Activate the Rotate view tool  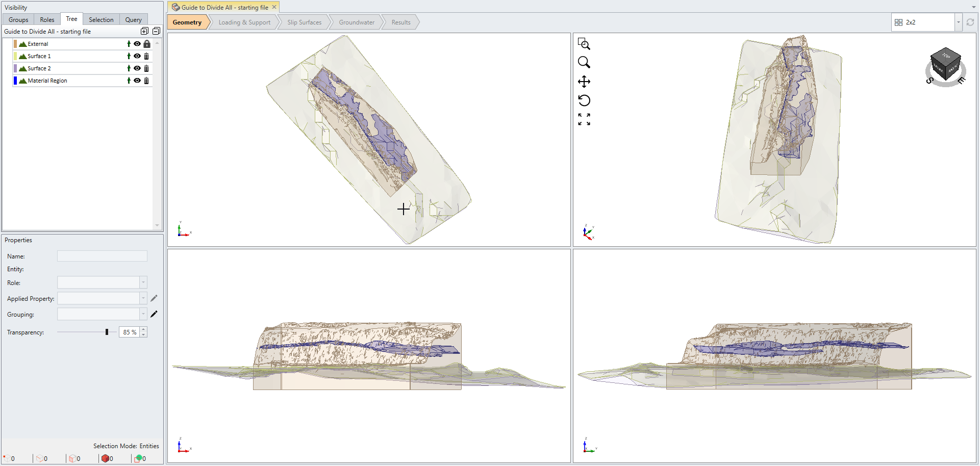584,100
